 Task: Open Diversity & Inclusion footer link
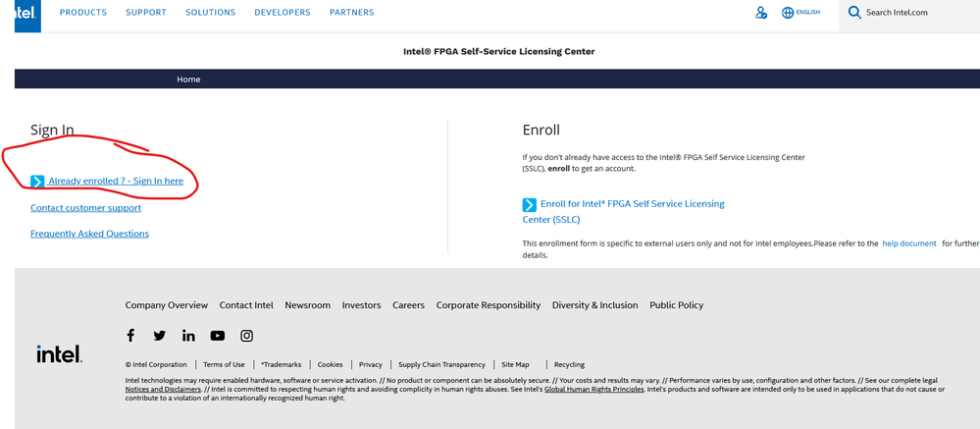click(595, 305)
